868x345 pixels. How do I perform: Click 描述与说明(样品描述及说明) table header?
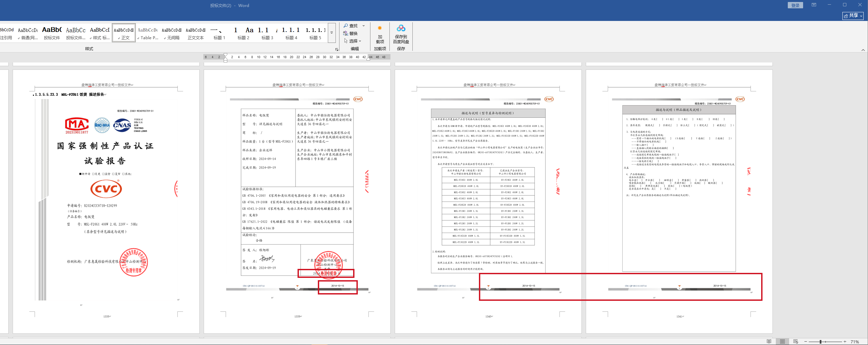point(679,110)
